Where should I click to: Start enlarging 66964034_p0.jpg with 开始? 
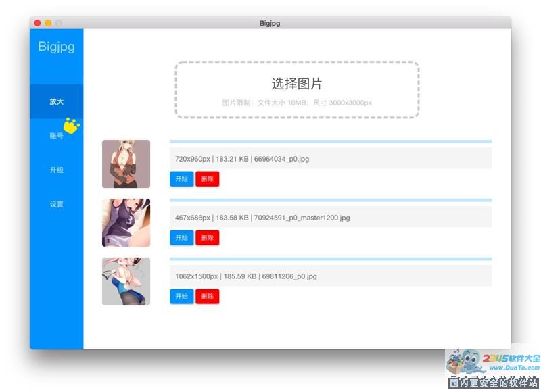[181, 179]
